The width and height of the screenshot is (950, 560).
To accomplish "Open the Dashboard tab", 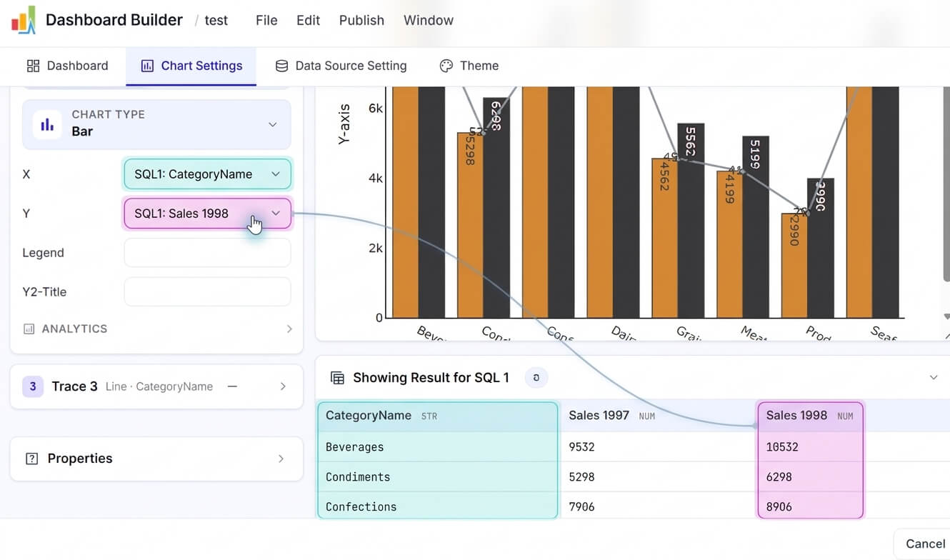I will point(67,66).
